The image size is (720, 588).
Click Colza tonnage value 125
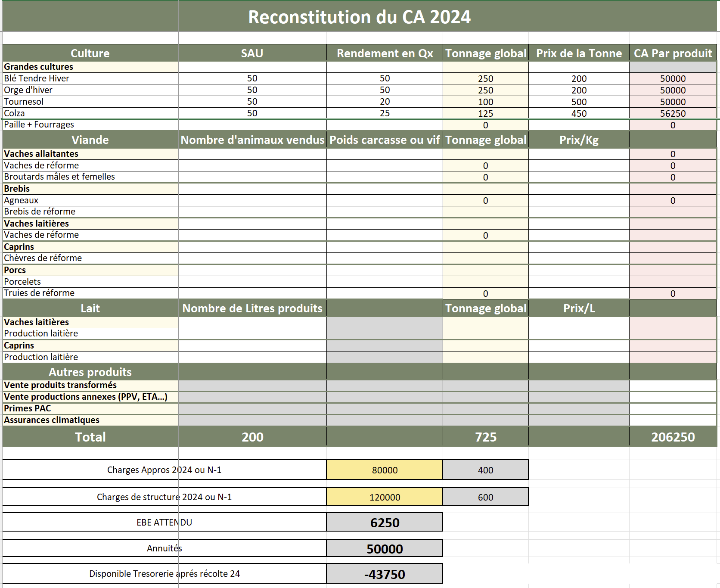[485, 113]
